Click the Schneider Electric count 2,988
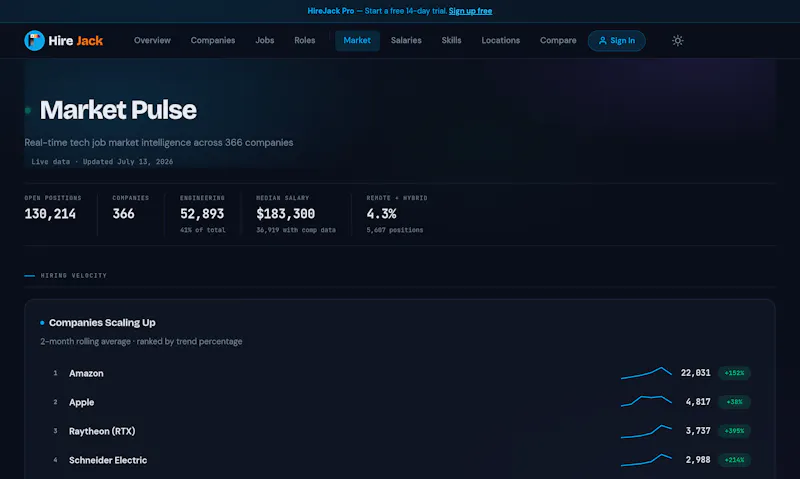Image resolution: width=800 pixels, height=479 pixels. (x=698, y=460)
